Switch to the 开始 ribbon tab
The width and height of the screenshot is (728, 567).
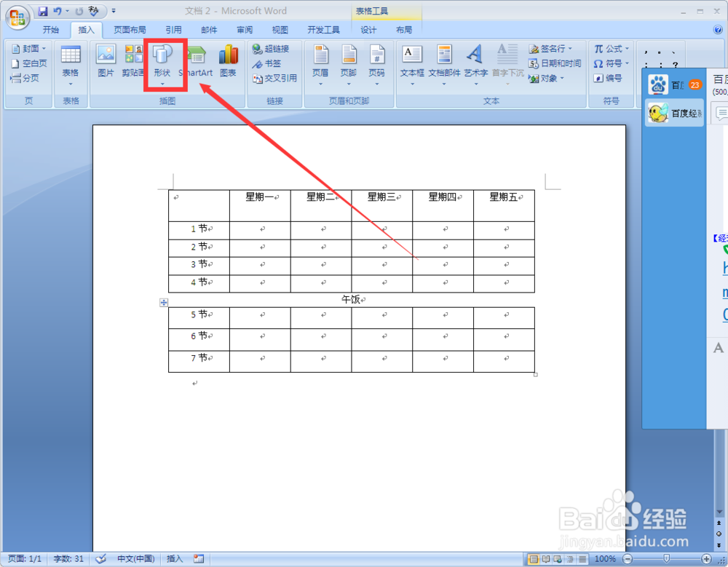pos(50,30)
